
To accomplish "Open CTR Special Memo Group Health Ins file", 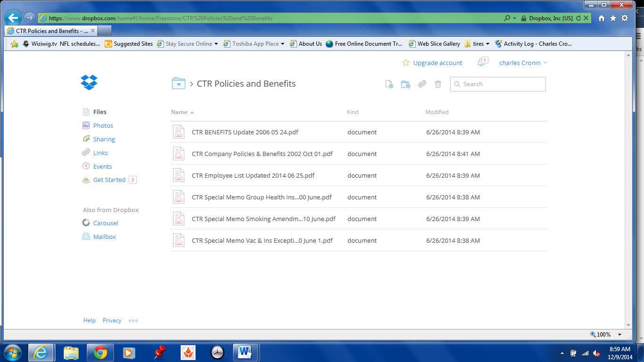I will [262, 197].
